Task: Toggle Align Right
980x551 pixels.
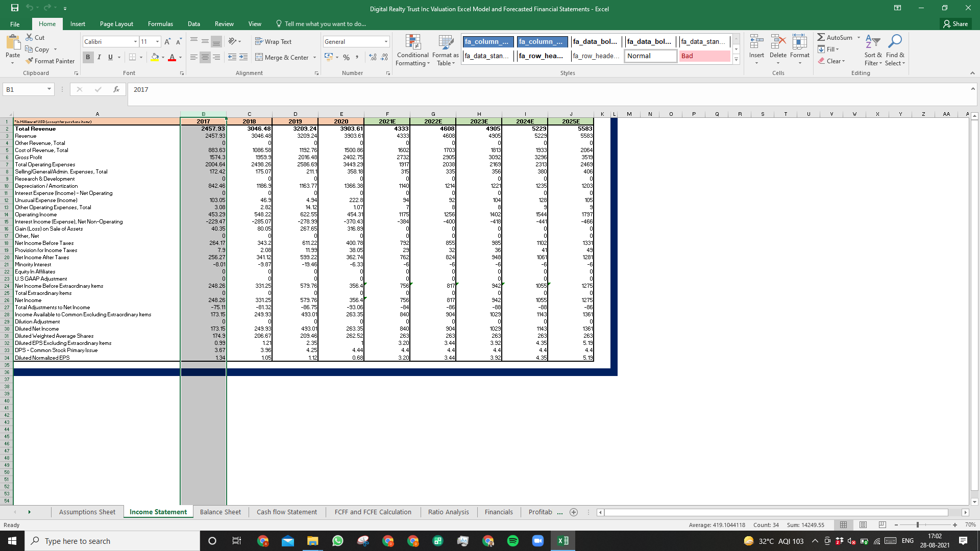Action: tap(216, 57)
